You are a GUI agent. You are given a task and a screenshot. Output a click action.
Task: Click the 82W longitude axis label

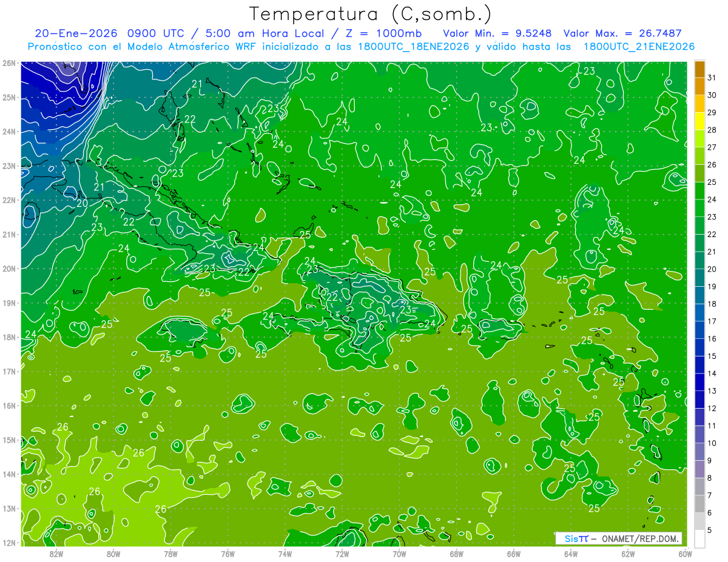pos(56,554)
